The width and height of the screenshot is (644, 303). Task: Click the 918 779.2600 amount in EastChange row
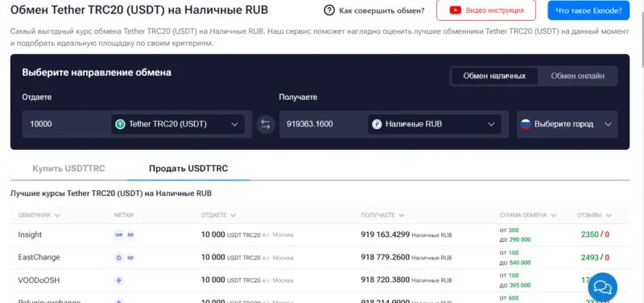click(386, 257)
